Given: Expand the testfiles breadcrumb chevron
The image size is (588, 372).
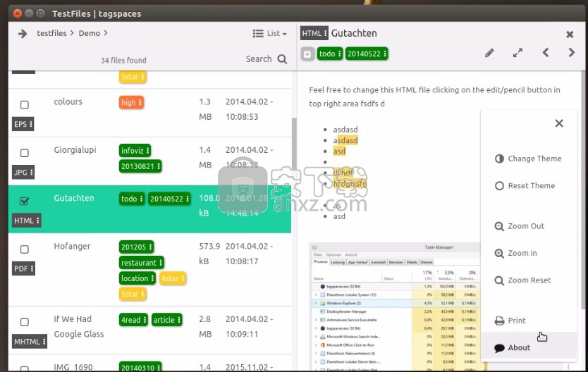Looking at the screenshot, I should 72,33.
